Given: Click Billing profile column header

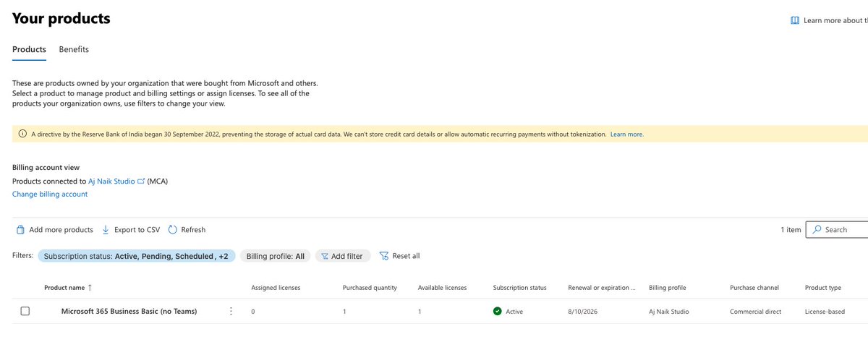Looking at the screenshot, I should click(x=668, y=287).
